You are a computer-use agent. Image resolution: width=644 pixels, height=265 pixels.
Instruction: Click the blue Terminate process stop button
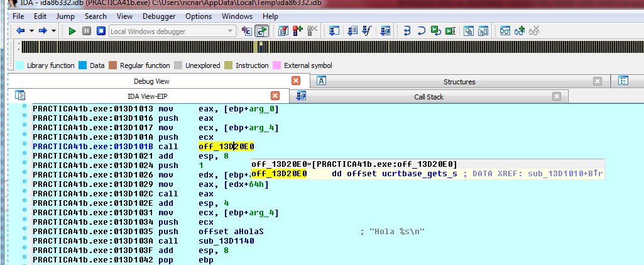[x=101, y=30]
